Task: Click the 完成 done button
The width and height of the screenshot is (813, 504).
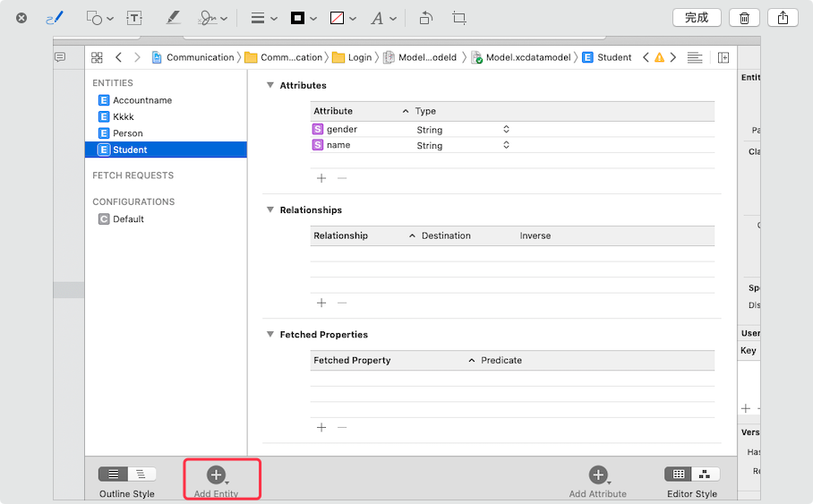Action: pos(697,18)
